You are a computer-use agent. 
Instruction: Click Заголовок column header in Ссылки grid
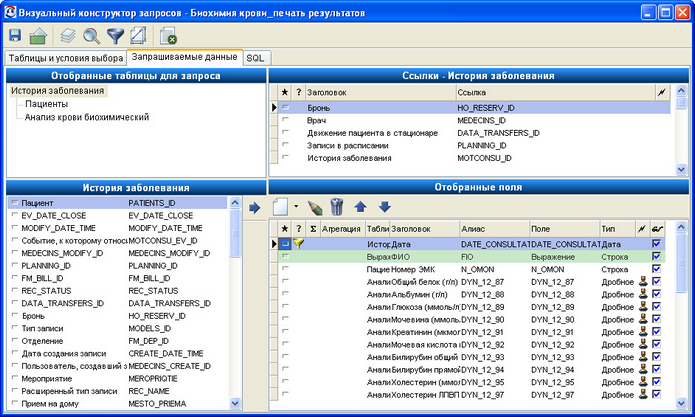click(x=380, y=92)
